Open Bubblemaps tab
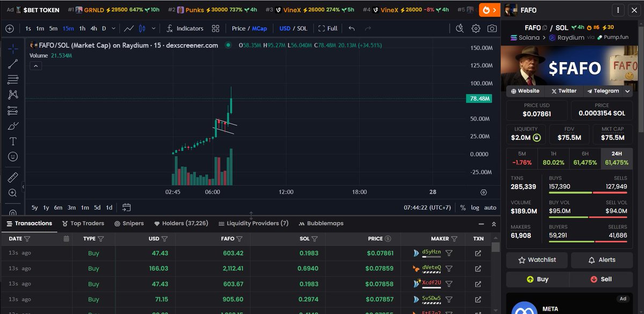The height and width of the screenshot is (314, 644). click(321, 223)
